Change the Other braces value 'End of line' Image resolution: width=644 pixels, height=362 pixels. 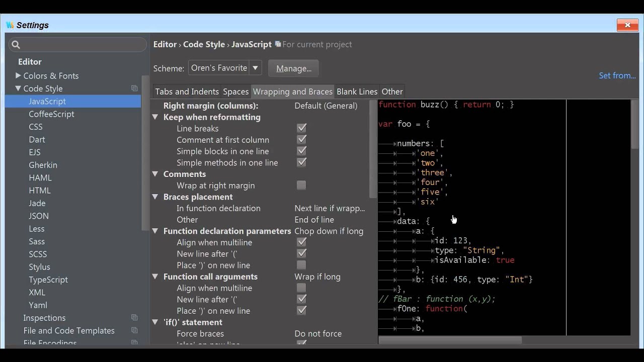coord(314,220)
